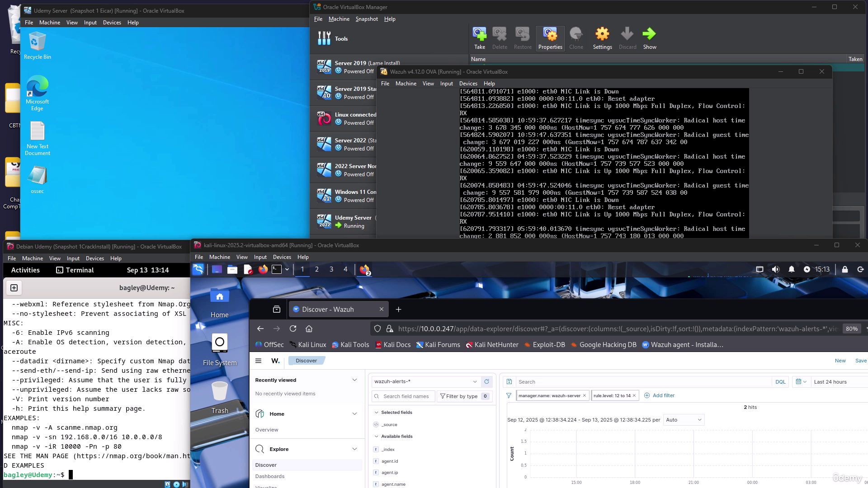Open terminal emulator in Kali panel
This screenshot has width=868, height=488.
[x=277, y=269]
